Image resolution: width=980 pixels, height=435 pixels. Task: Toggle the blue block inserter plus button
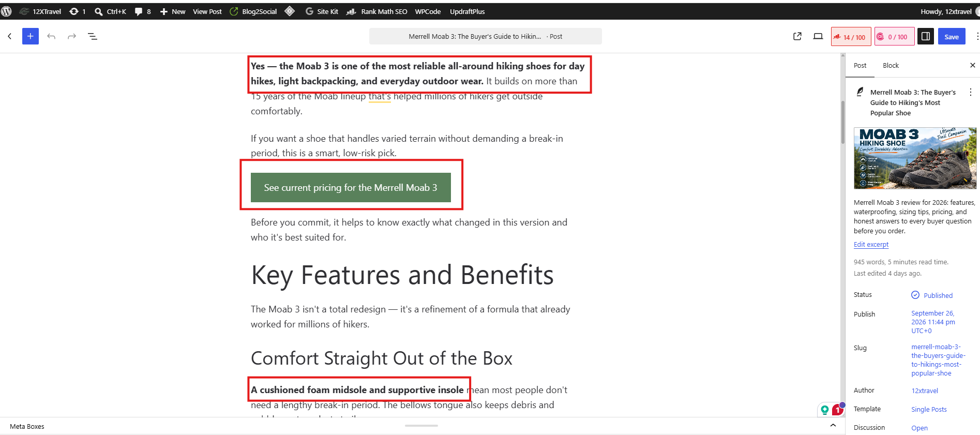[x=31, y=36]
